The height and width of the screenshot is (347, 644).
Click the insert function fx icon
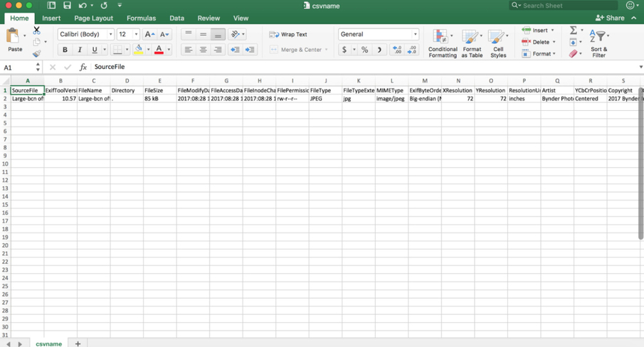point(83,67)
